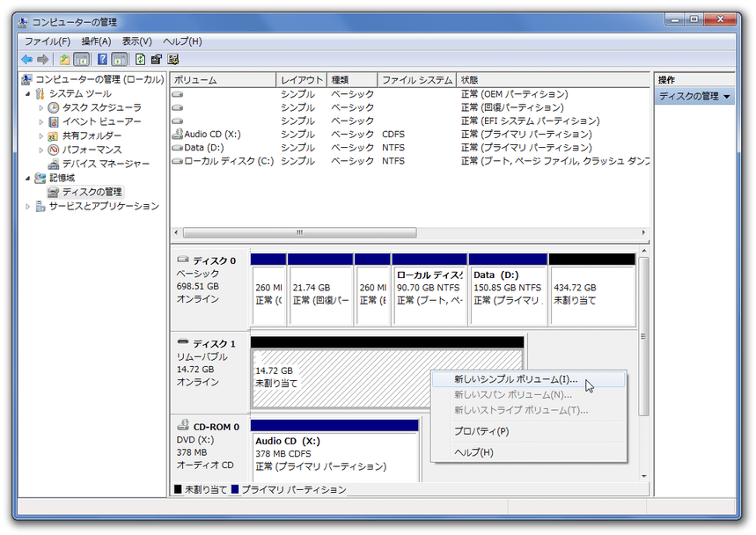Click the settings checklist toolbar icon
This screenshot has width=756, height=535.
click(173, 59)
